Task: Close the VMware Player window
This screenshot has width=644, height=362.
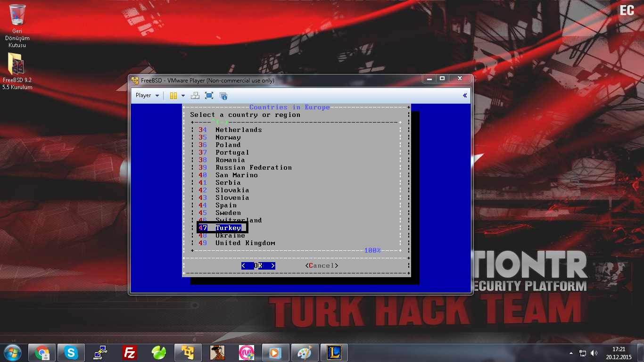Action: coord(460,79)
